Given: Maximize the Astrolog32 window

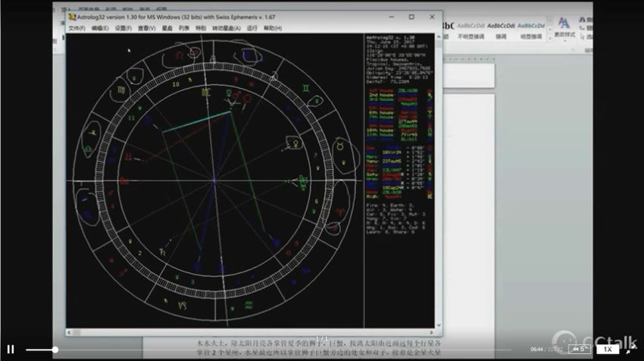Looking at the screenshot, I should 411,17.
